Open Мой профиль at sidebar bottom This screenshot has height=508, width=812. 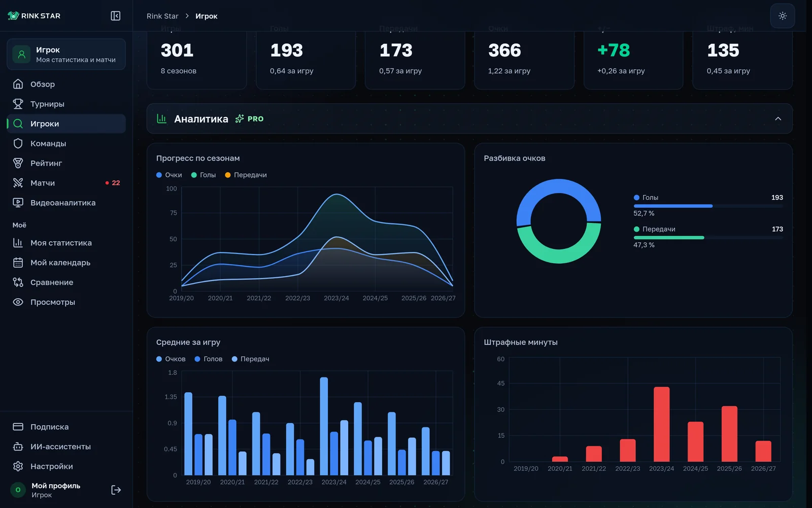click(x=56, y=490)
